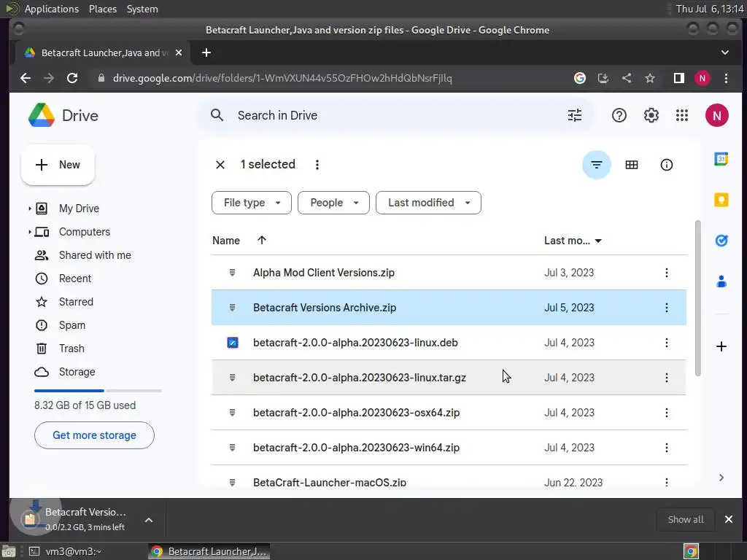This screenshot has width=747, height=560.
Task: Switch to grid layout view
Action: [x=631, y=165]
